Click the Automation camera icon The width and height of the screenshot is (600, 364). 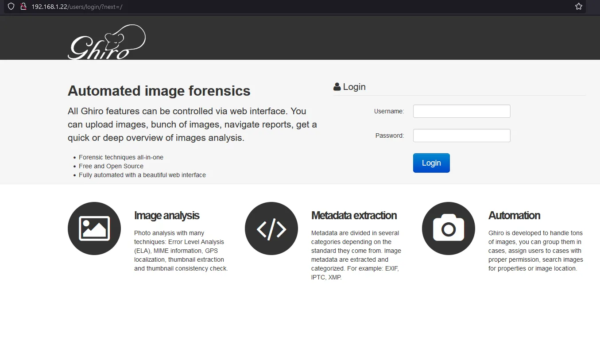pos(449,228)
